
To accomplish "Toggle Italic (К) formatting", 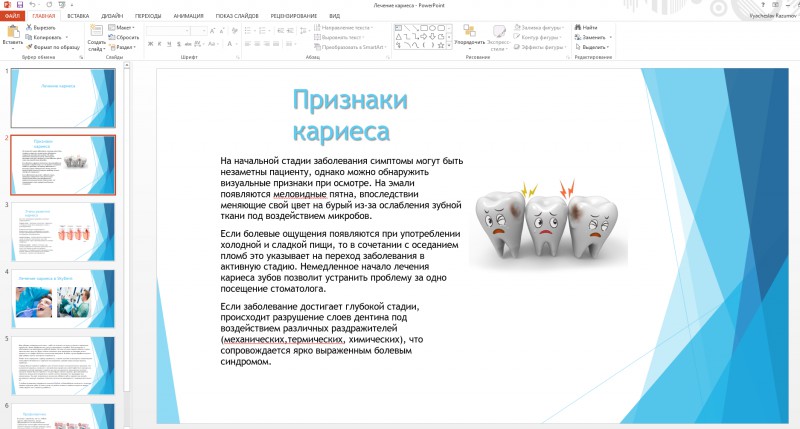I will click(x=160, y=44).
